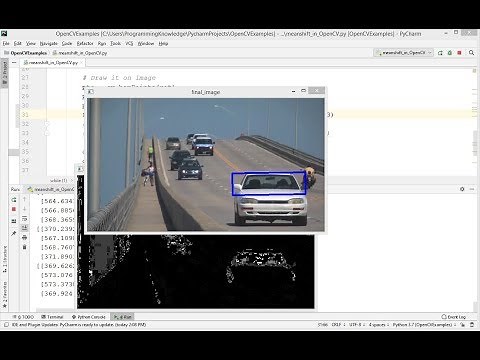Screen dimensions: 480x360
Task: Open the Help menu
Action: click(163, 43)
